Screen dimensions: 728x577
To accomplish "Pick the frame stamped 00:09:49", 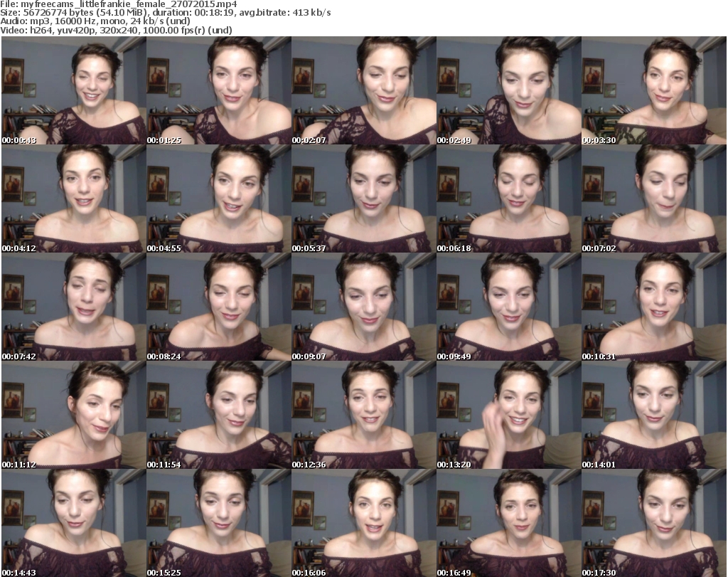I will 509,307.
